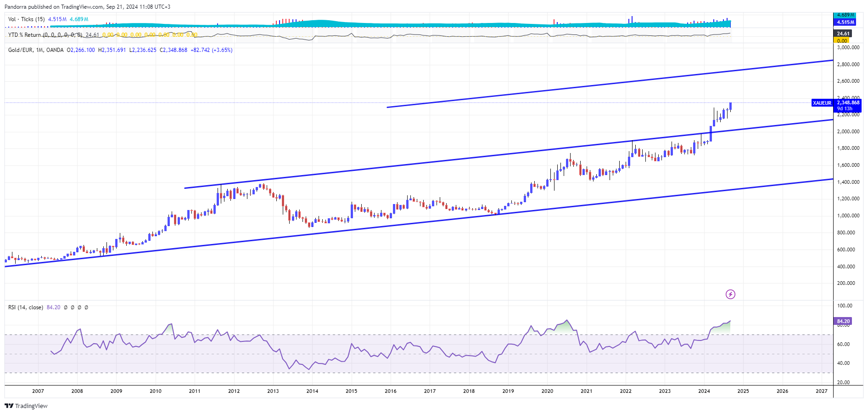The image size is (868, 414).
Task: Click the 2020 label on time axis
Action: coord(547,391)
